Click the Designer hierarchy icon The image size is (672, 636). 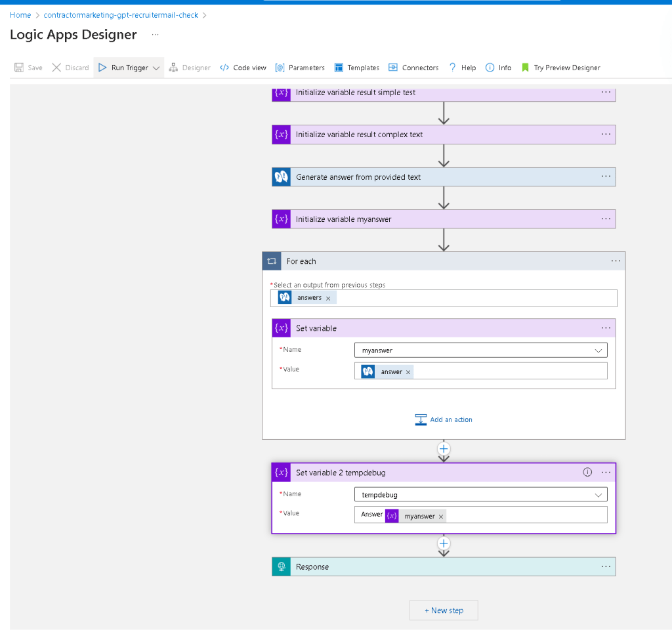173,68
